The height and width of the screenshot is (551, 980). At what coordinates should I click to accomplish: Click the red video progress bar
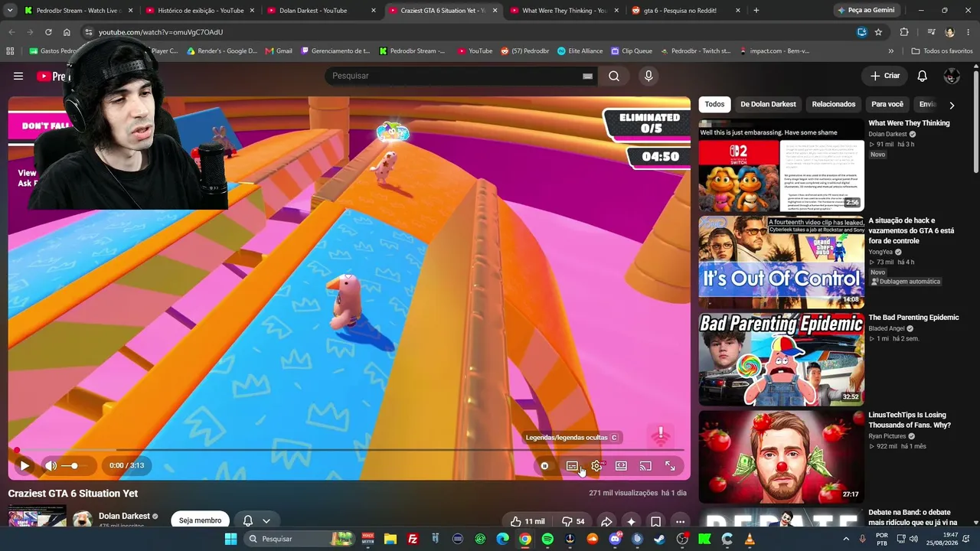[x=349, y=450]
